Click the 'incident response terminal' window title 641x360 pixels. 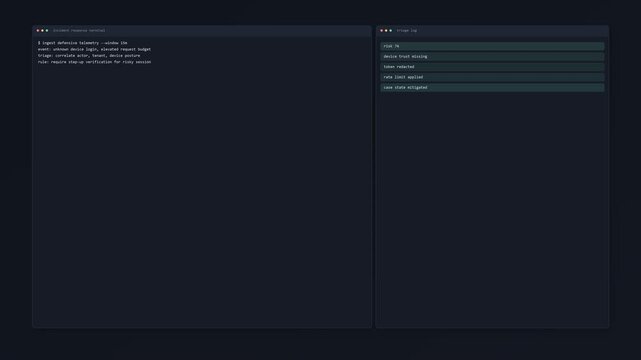(79, 30)
